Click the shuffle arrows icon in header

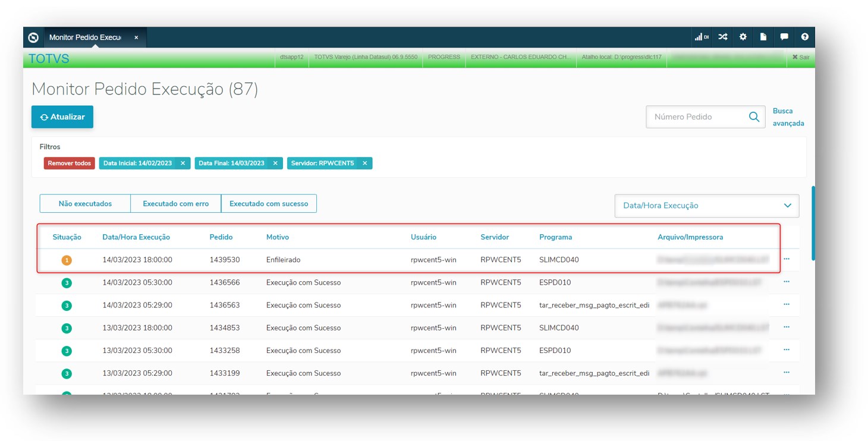[x=722, y=37]
